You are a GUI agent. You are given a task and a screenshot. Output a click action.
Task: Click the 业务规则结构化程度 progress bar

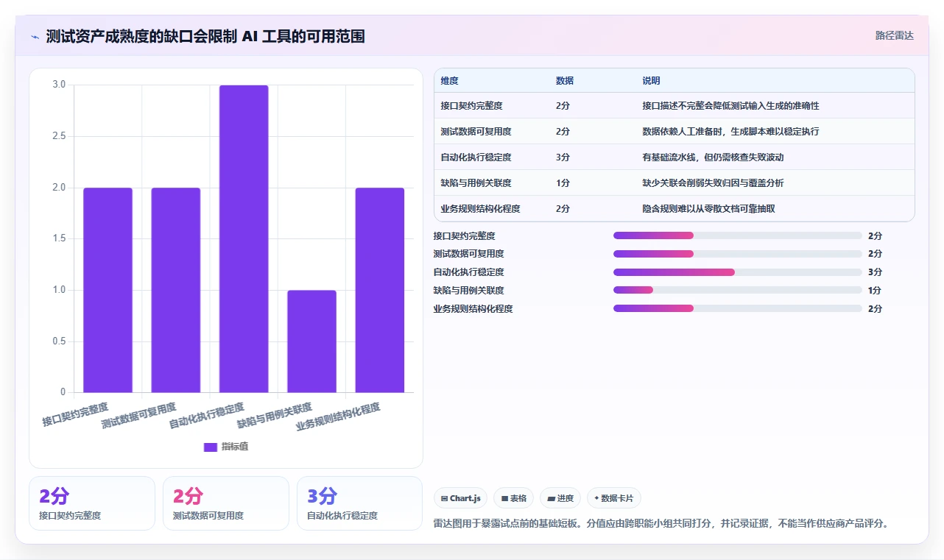(737, 308)
